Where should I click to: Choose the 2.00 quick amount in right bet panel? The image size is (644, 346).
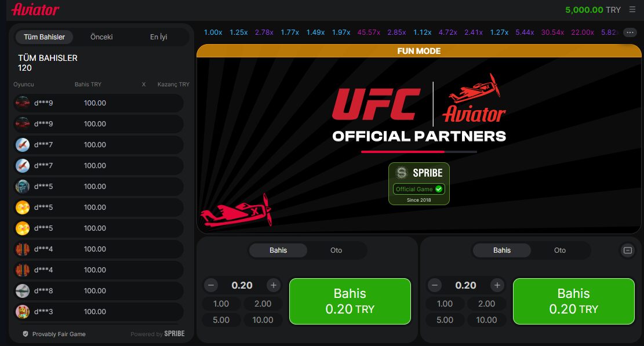[x=487, y=304]
